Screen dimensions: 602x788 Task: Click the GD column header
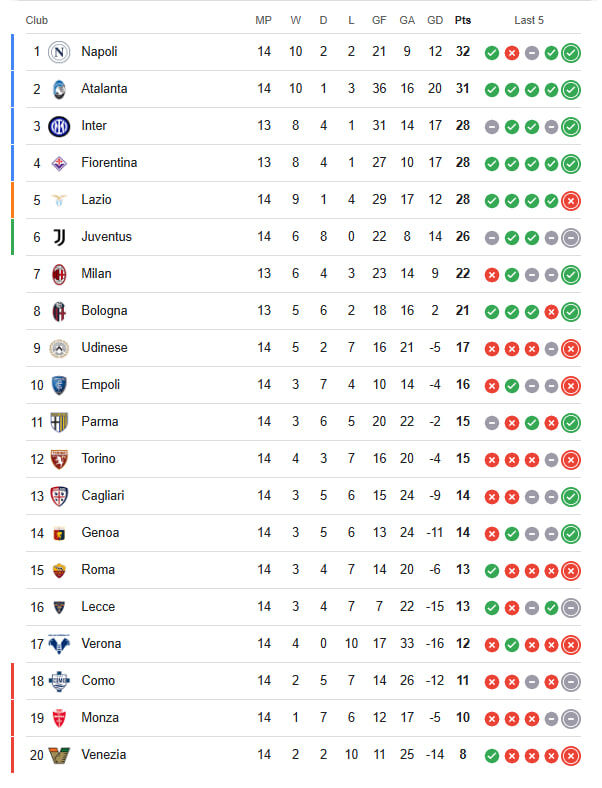tap(435, 20)
